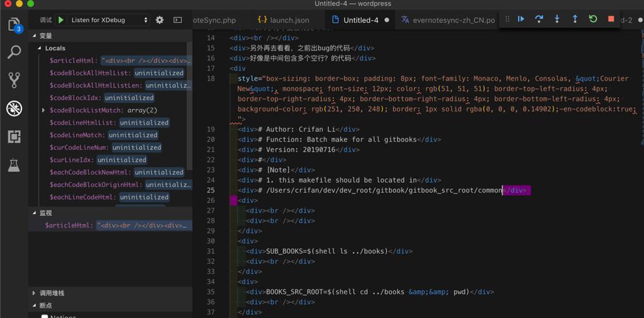Restart the debug session
Screen dimensions: 644x318
click(593, 20)
